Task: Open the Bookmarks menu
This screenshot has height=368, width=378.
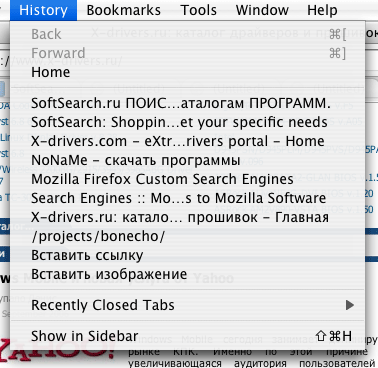Action: [x=123, y=10]
